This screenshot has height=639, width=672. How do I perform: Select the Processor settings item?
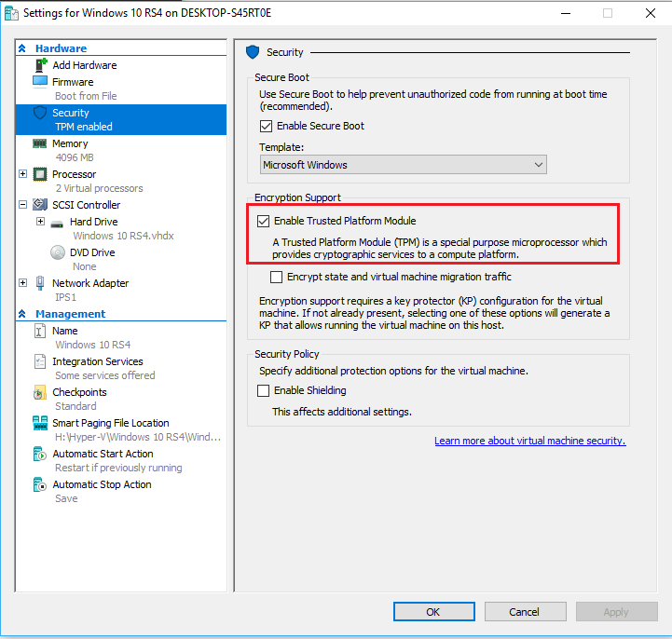coord(75,174)
